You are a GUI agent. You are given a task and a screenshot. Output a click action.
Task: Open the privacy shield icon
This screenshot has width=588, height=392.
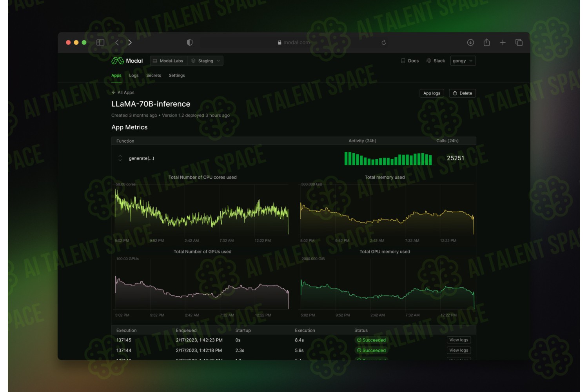[x=190, y=42]
